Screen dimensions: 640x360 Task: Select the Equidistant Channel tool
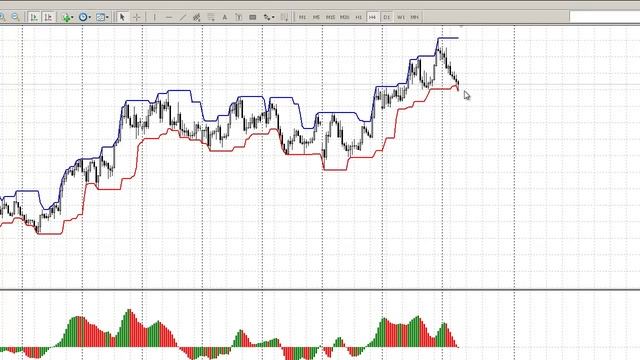click(196, 17)
